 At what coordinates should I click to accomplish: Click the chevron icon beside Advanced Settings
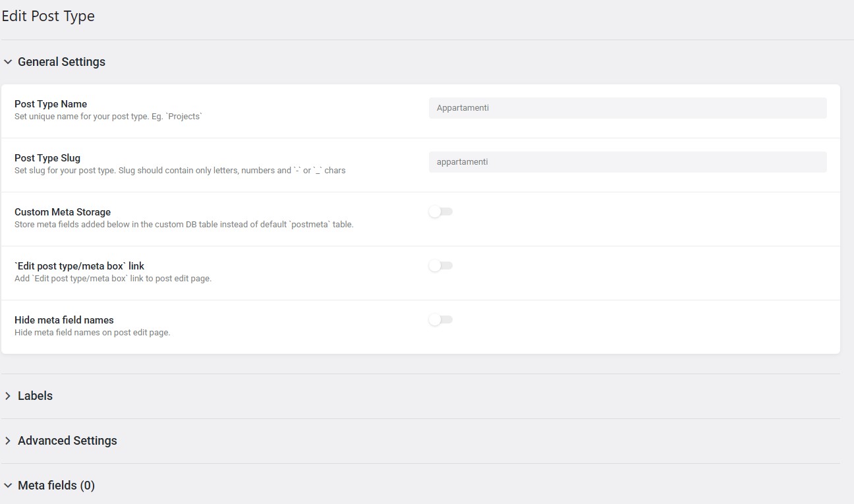pyautogui.click(x=8, y=441)
